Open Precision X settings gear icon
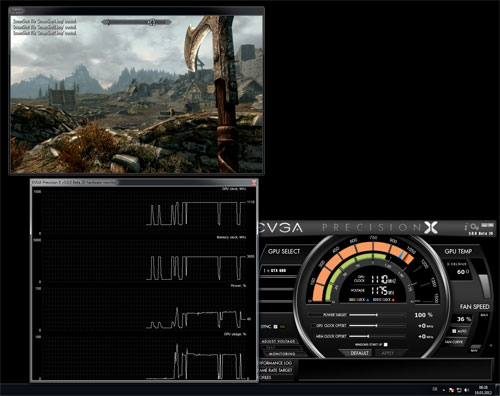Screen dimensions: 500x396 [475, 227]
